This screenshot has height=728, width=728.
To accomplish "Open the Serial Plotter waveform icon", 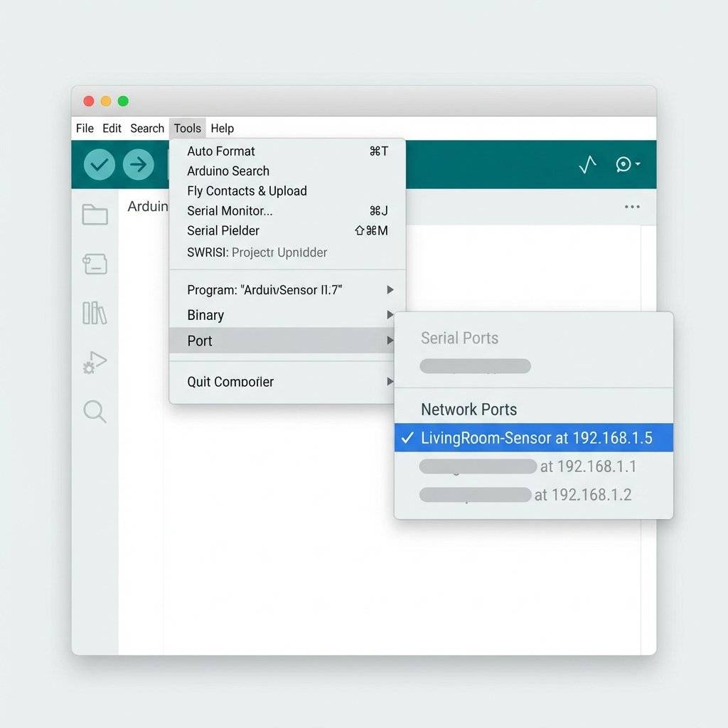I will click(587, 164).
